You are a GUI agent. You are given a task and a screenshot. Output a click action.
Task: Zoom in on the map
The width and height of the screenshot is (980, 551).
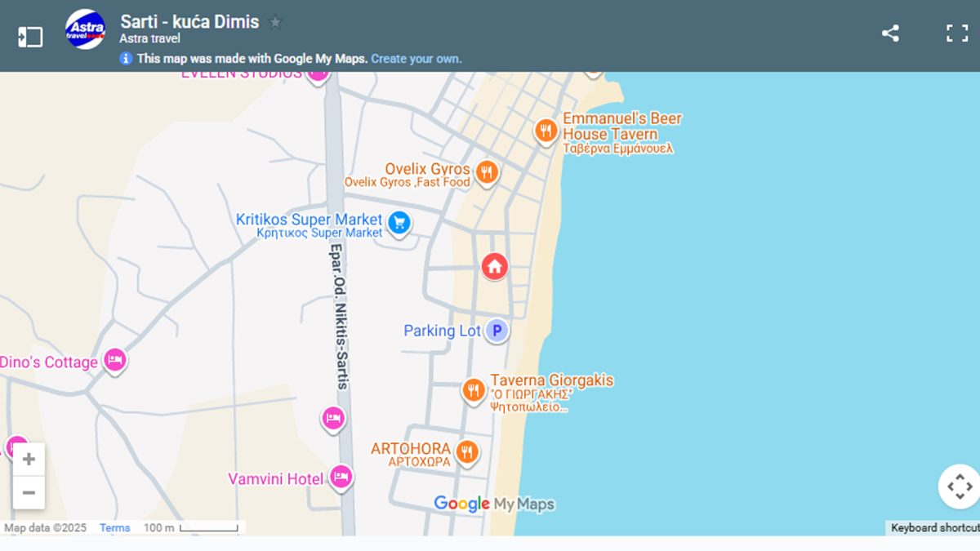[x=29, y=460]
